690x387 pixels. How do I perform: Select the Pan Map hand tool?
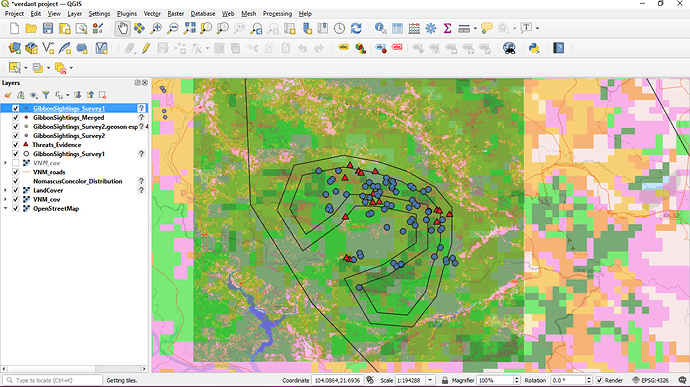point(122,29)
